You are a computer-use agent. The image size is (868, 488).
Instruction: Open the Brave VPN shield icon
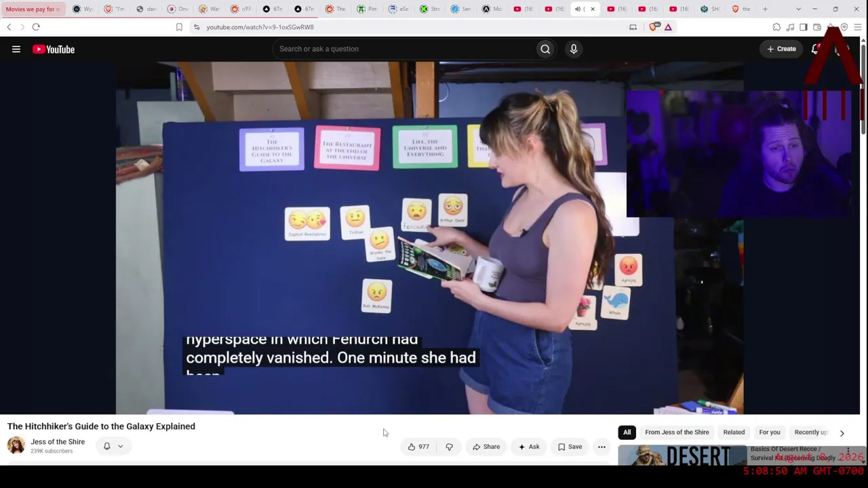click(x=844, y=27)
